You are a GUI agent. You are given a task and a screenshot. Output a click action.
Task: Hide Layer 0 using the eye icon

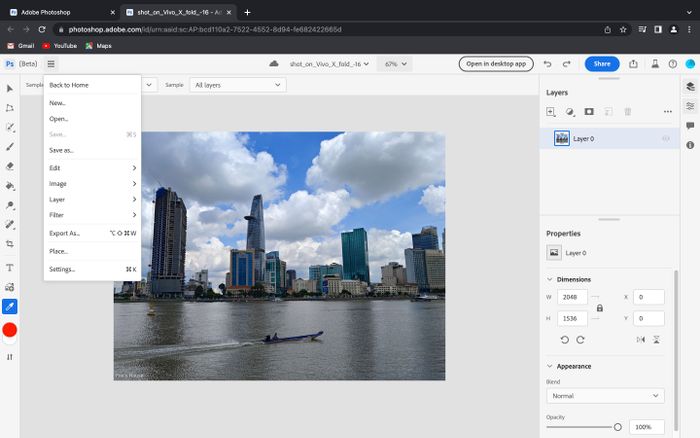coord(666,139)
